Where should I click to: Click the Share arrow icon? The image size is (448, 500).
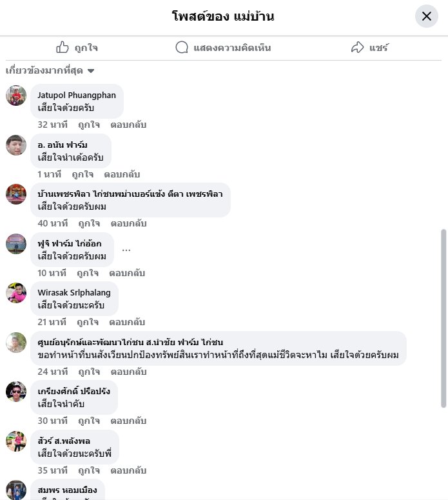pyautogui.click(x=357, y=47)
